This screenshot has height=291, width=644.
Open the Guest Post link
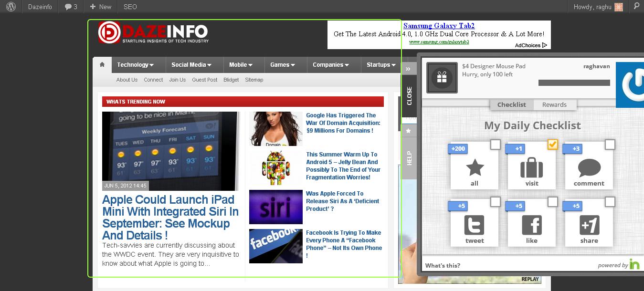pos(205,80)
